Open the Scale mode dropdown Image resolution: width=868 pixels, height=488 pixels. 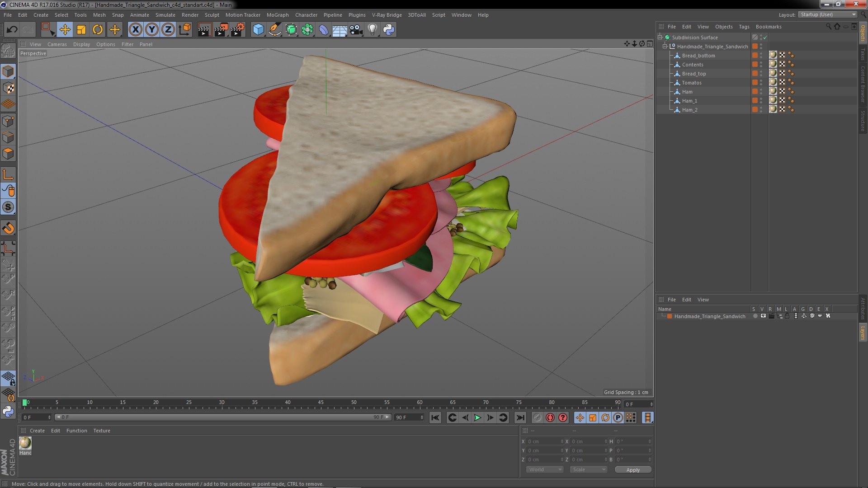(588, 469)
